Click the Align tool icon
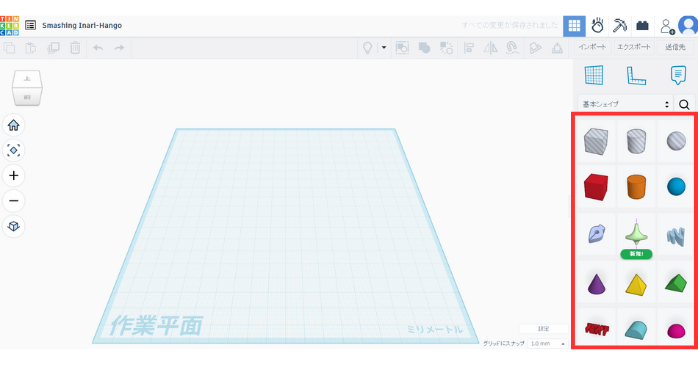 click(x=469, y=48)
